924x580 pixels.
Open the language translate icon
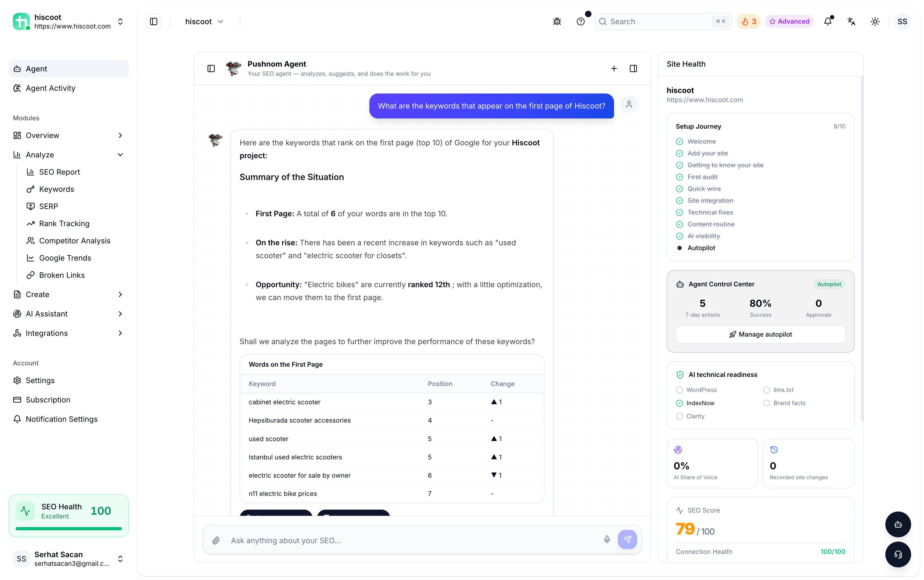click(851, 21)
